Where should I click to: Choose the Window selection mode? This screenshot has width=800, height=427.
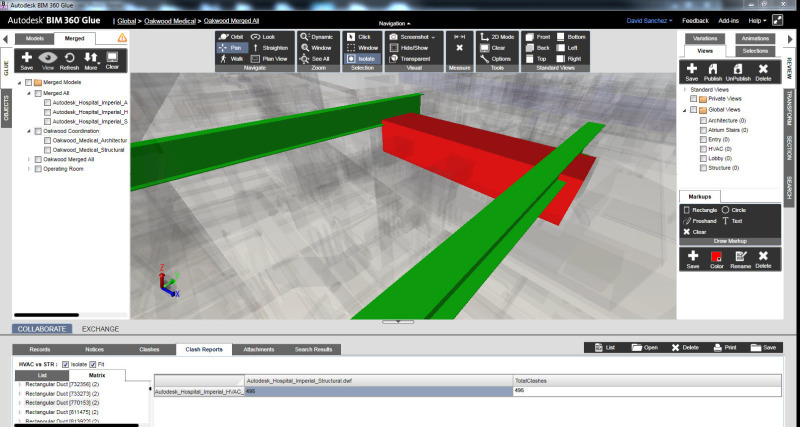click(363, 47)
